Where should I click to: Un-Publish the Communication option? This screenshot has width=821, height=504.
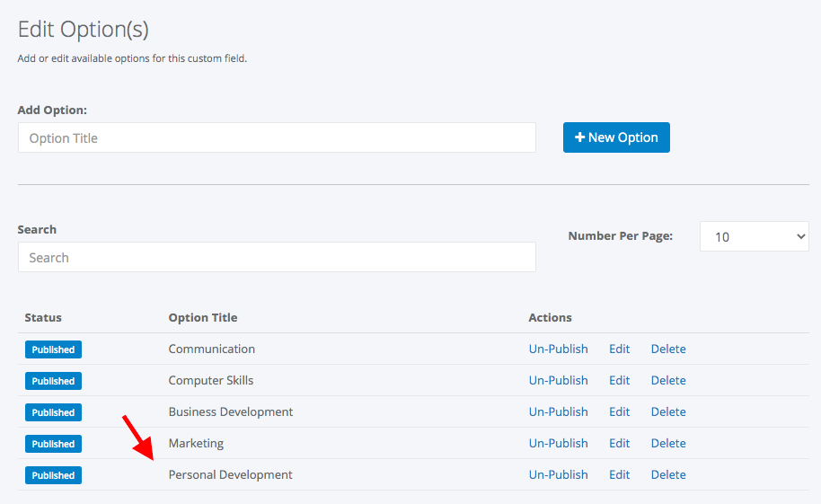(x=558, y=349)
